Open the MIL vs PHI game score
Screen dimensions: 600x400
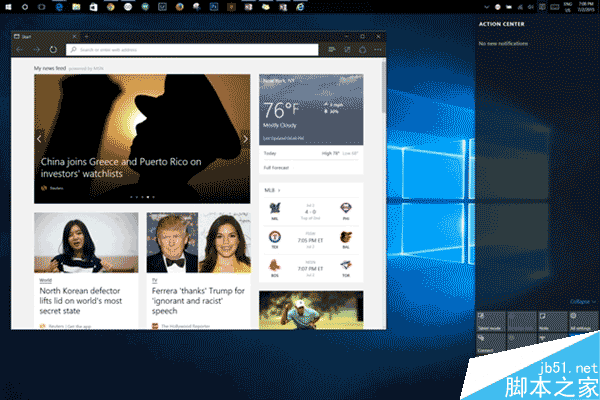(310, 212)
